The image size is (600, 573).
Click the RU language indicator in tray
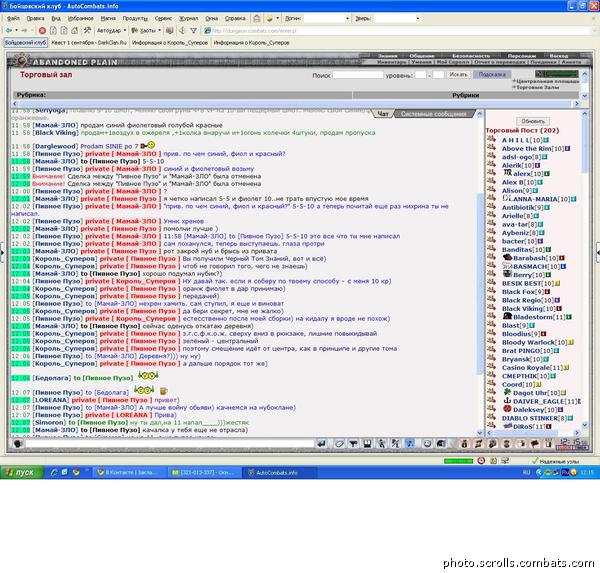[526, 472]
